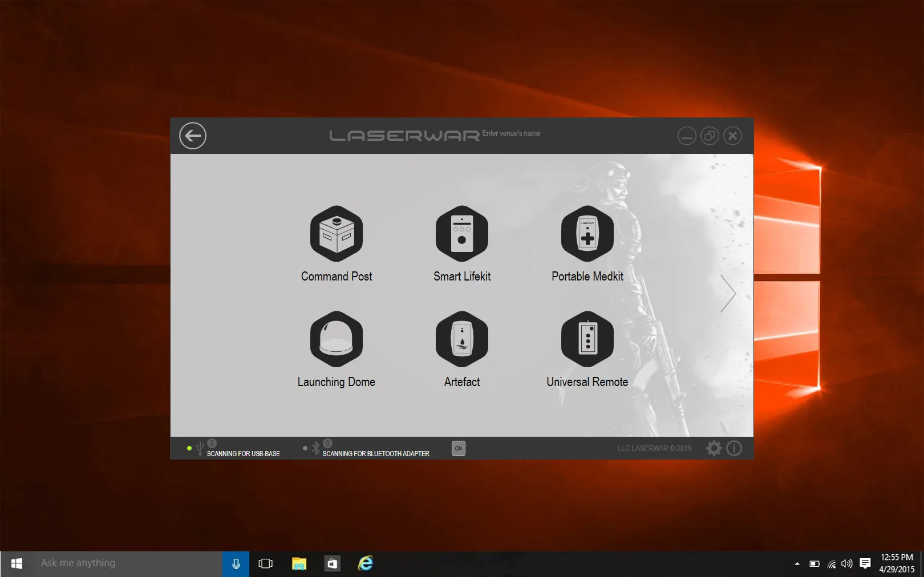Restore the LaserWar window size
The image size is (924, 577).
710,136
